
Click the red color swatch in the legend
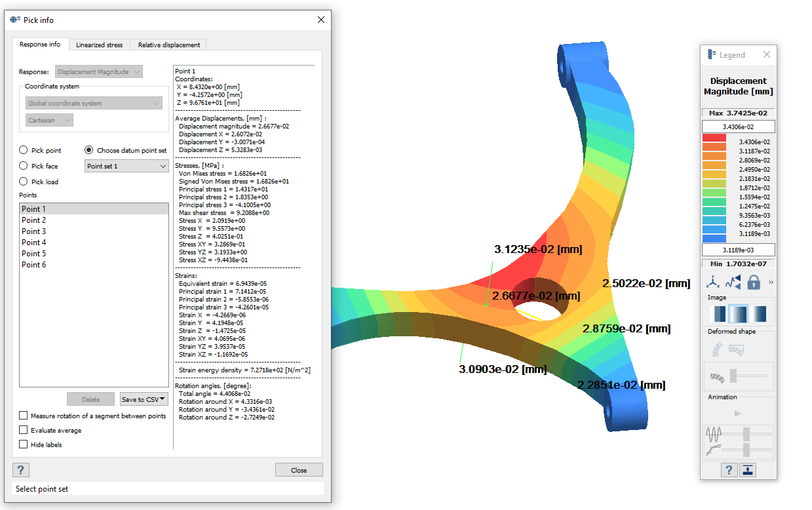click(x=714, y=138)
